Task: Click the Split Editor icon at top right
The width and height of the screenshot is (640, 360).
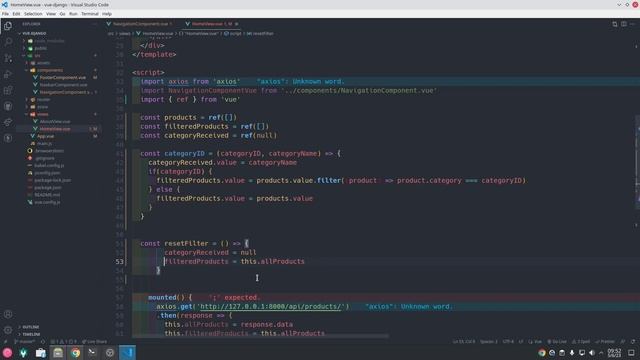Action: tap(624, 24)
